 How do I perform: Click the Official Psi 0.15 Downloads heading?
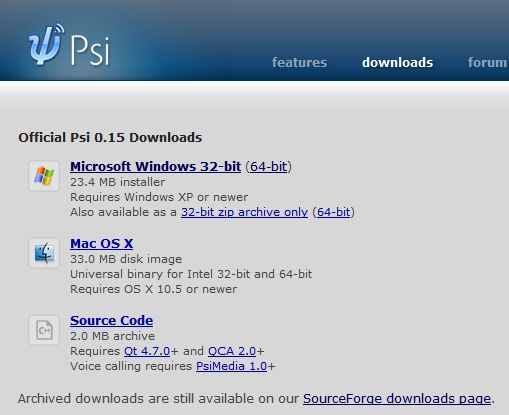[x=110, y=137]
